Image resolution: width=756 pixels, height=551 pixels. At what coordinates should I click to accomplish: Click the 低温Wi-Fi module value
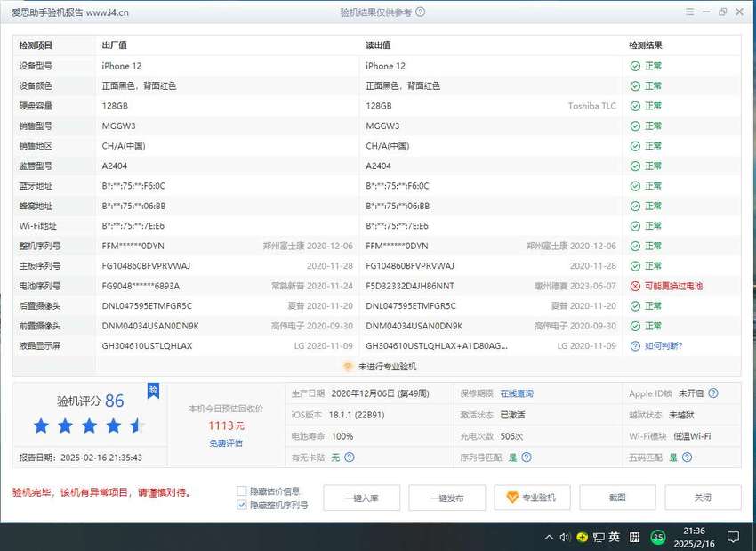692,436
